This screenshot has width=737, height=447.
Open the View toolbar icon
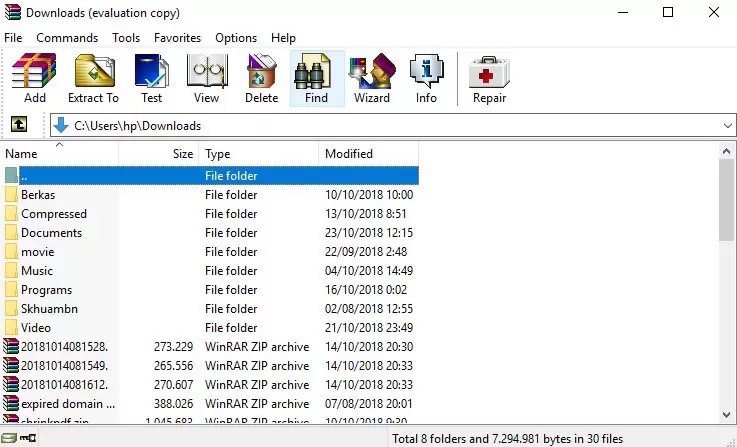click(x=207, y=71)
